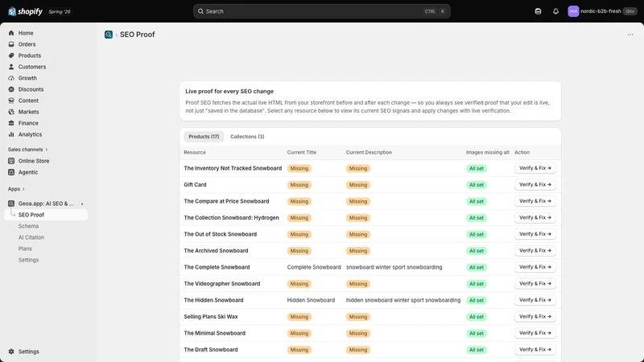Expand the Apps section
This screenshot has height=362, width=644.
pyautogui.click(x=16, y=189)
